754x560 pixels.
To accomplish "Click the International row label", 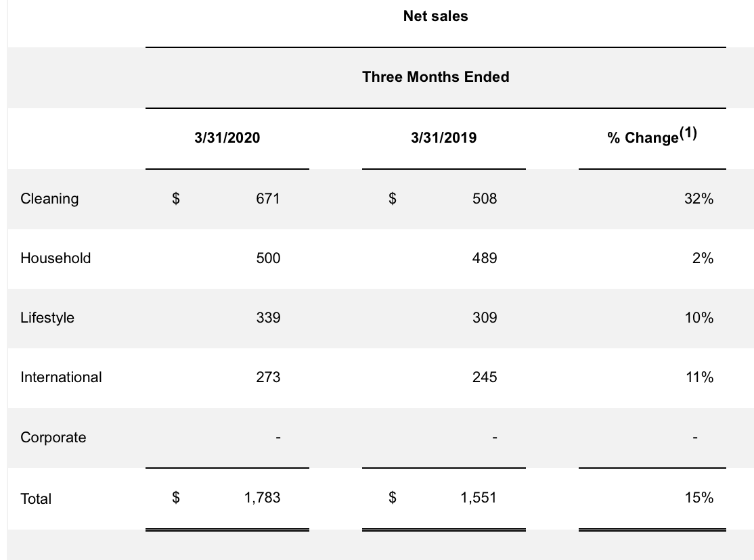I will click(x=61, y=377).
